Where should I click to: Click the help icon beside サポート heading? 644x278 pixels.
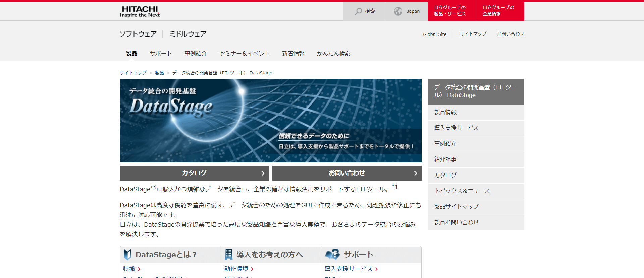pos(332,254)
